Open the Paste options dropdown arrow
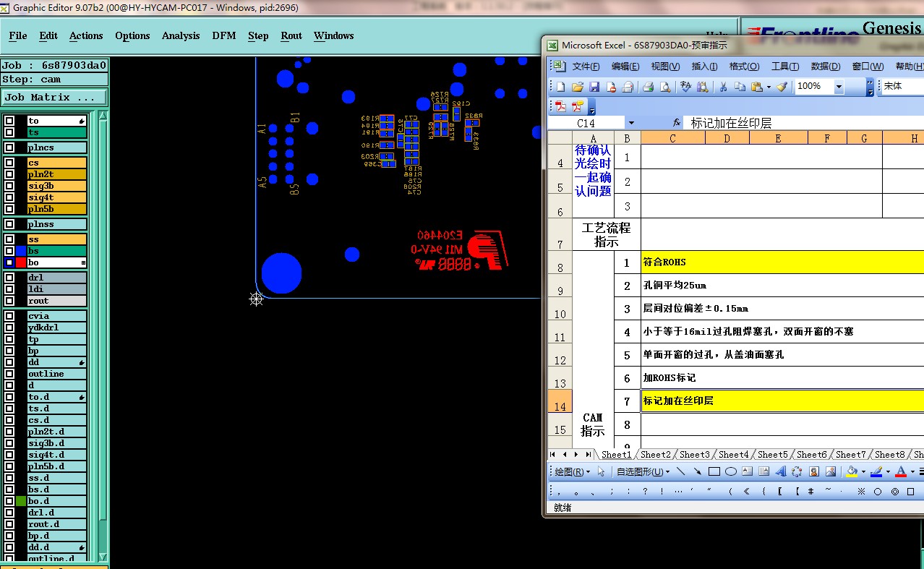This screenshot has height=569, width=924. coord(768,87)
